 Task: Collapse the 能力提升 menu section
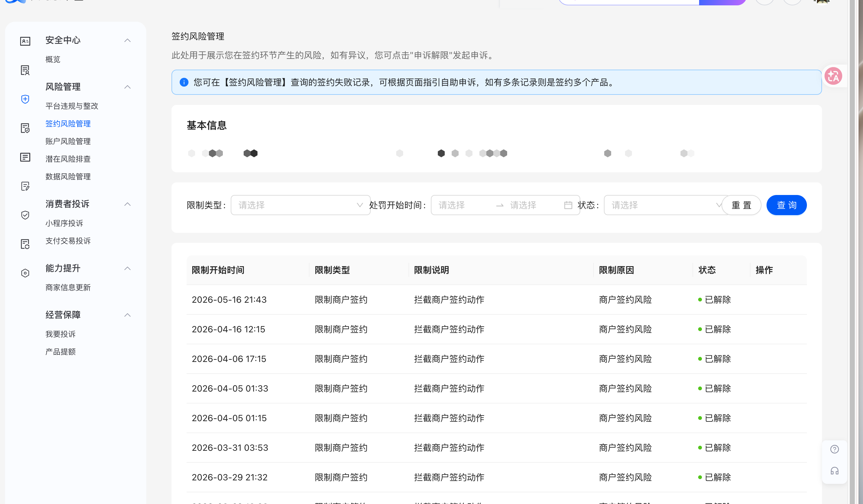(x=127, y=268)
